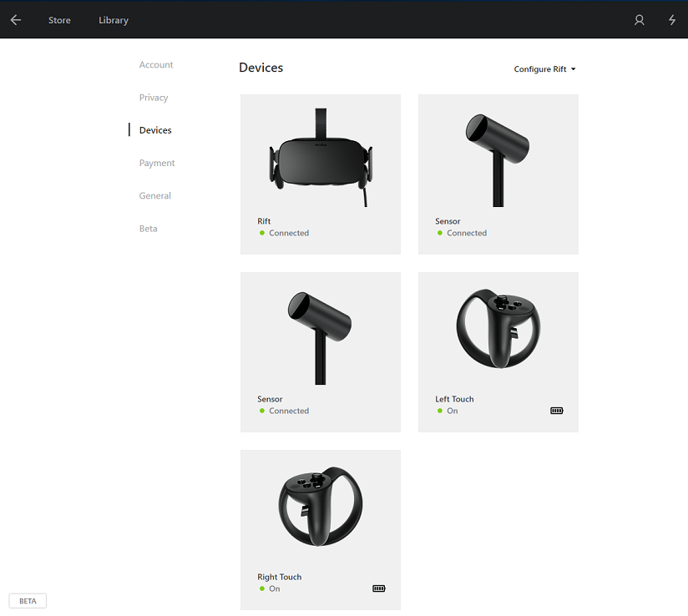Screen dimensions: 688x616
Task: Open the Rift headset device card
Action: (x=321, y=174)
